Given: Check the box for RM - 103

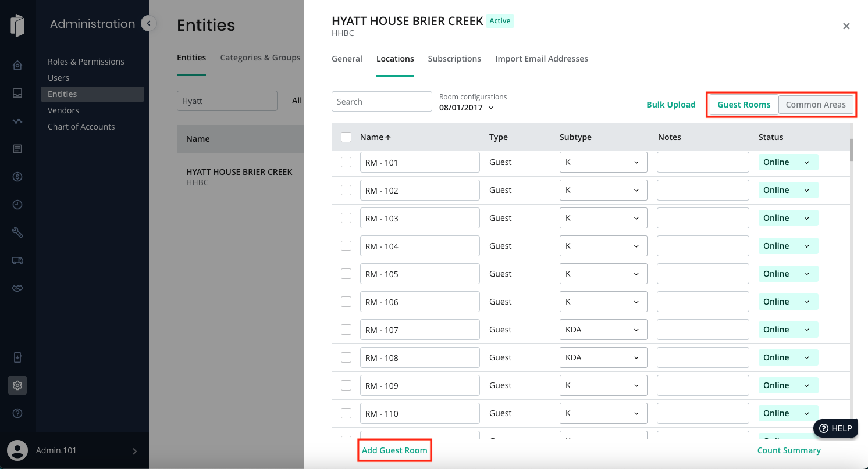Looking at the screenshot, I should [346, 218].
